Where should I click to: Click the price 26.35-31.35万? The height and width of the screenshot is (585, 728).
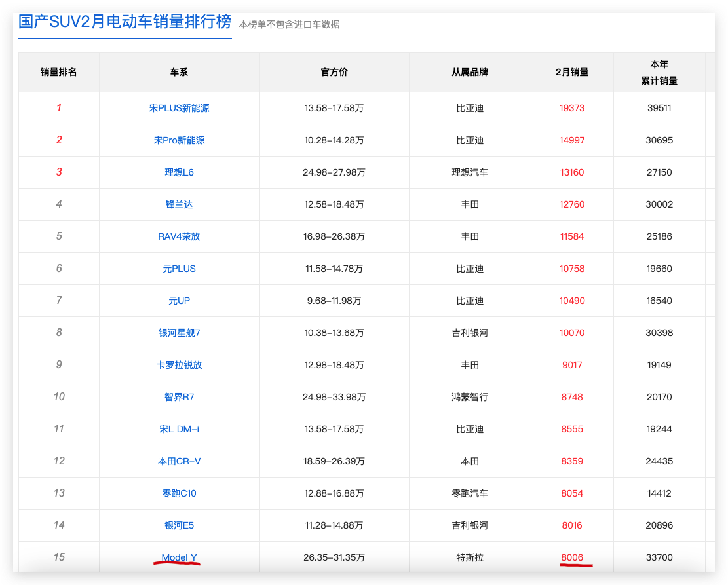[x=334, y=557]
